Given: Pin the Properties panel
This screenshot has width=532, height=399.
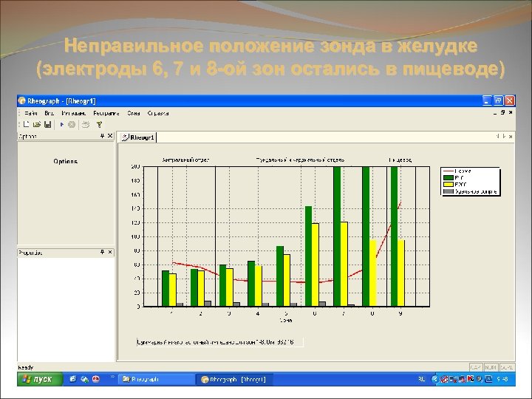Looking at the screenshot, I should tap(102, 252).
